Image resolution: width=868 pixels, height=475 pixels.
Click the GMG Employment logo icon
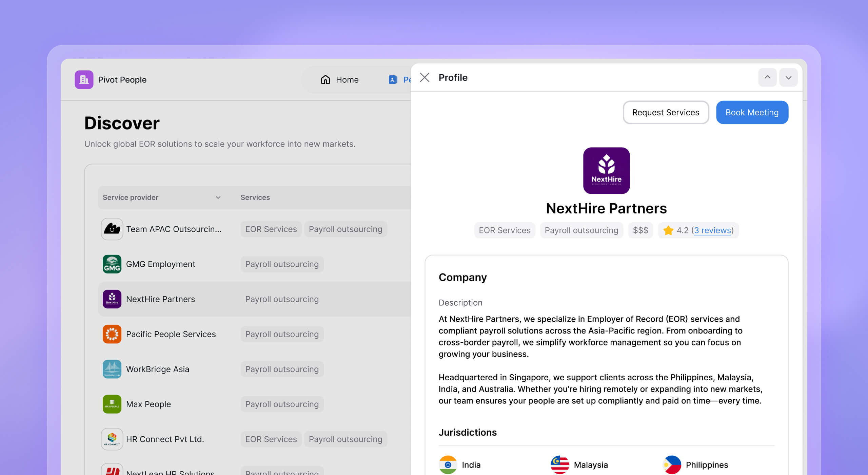(x=112, y=264)
